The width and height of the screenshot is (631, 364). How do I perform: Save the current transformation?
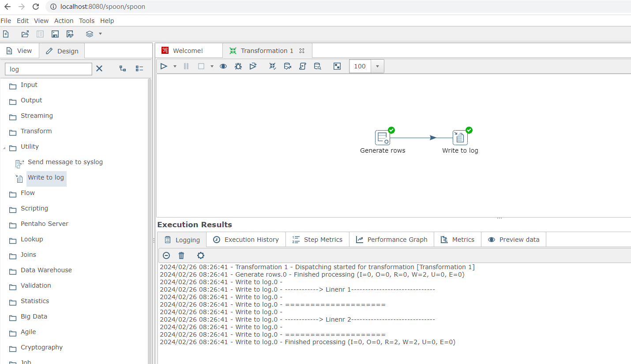coord(55,34)
